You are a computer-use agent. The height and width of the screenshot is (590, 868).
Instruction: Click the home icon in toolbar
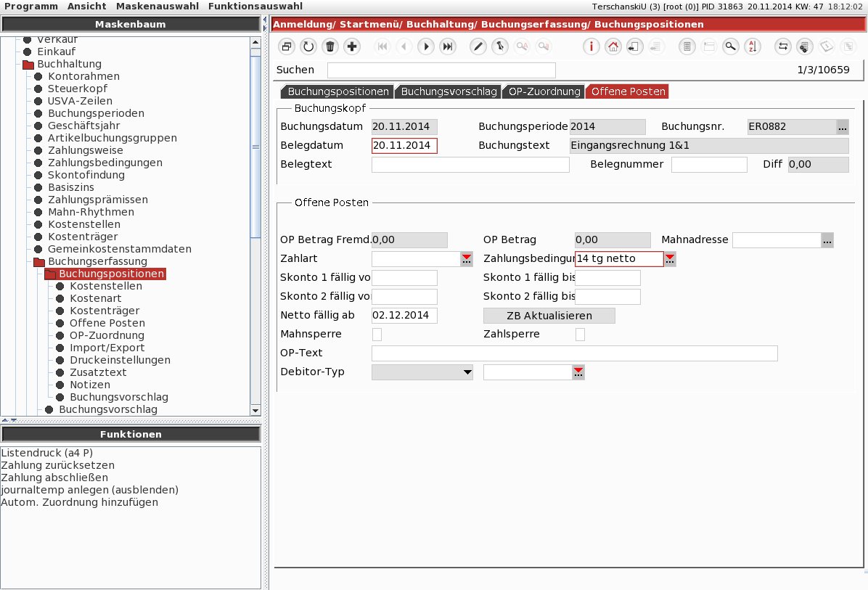point(613,46)
